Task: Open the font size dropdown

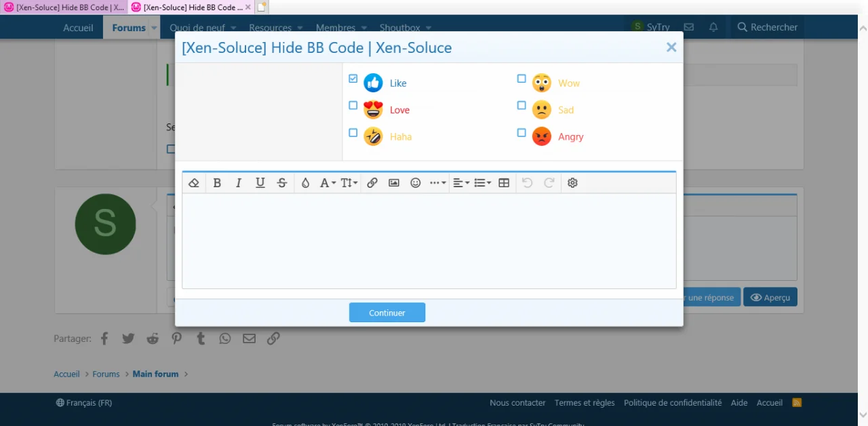Action: pos(349,182)
